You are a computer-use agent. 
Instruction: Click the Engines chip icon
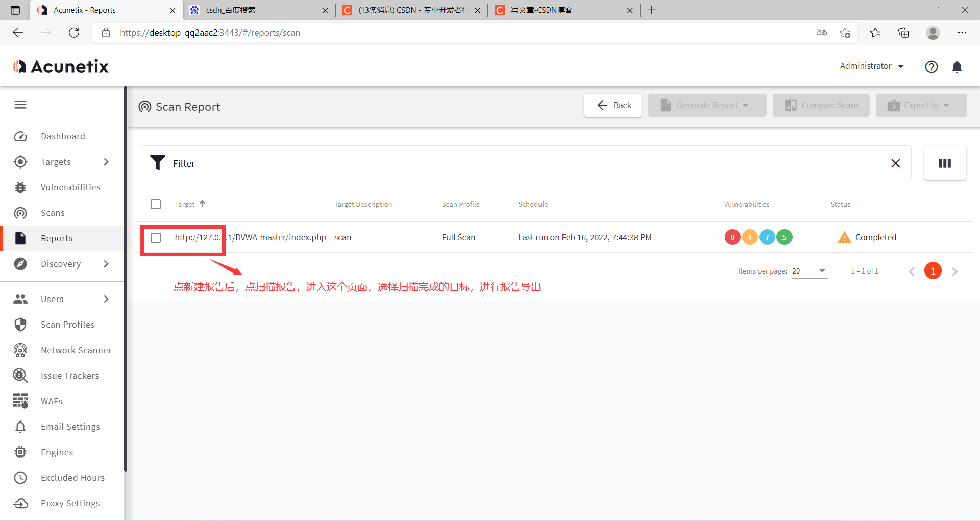click(x=20, y=452)
